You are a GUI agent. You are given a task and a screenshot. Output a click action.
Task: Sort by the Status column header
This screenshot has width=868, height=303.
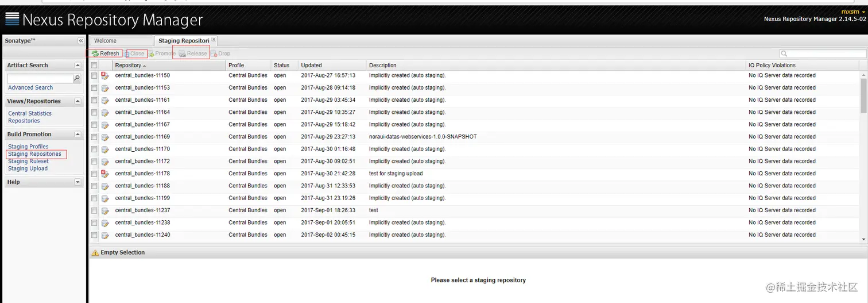(284, 66)
